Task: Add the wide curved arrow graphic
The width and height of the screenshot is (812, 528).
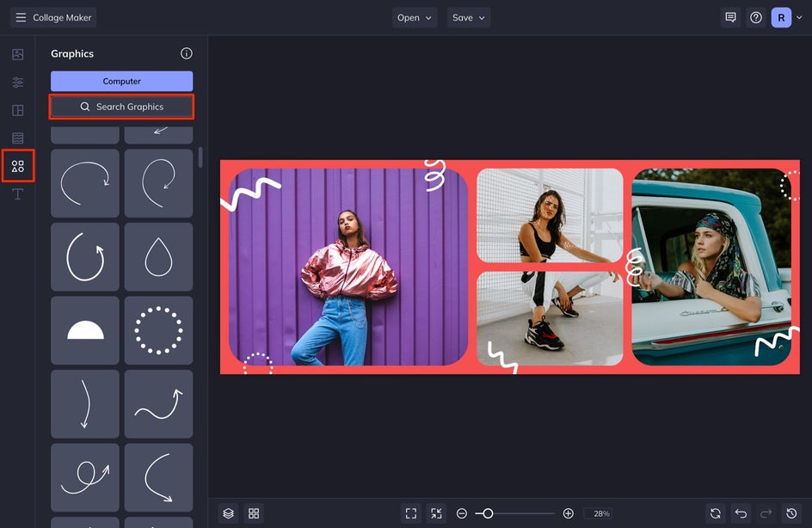Action: [x=85, y=183]
